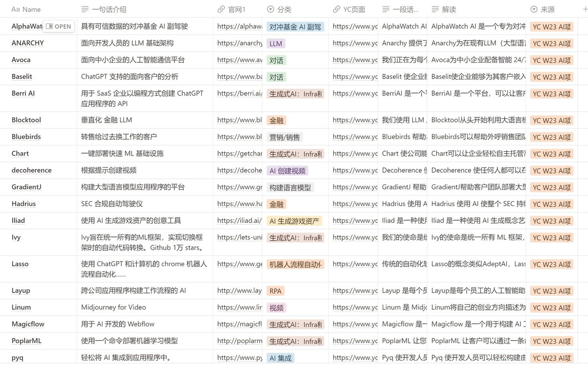Click the YC W23 source tag in ANARCHY row

click(x=552, y=44)
